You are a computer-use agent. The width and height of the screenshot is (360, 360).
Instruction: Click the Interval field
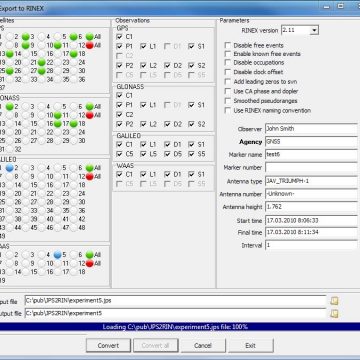pos(311,245)
